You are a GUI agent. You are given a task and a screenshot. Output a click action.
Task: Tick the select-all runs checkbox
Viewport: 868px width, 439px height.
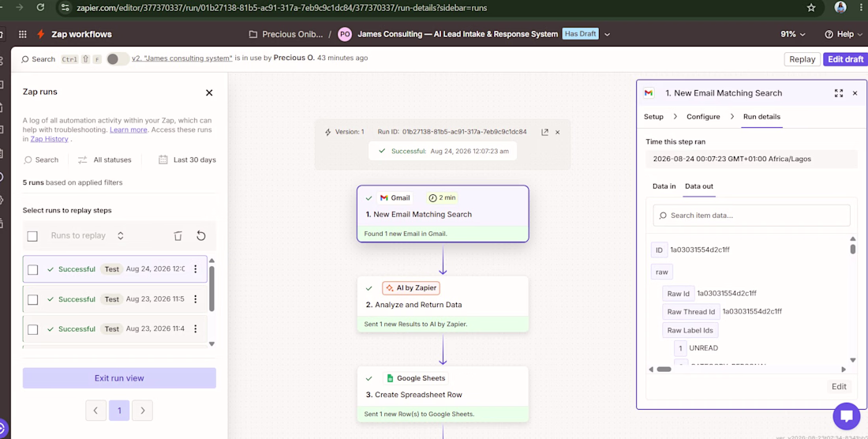(x=32, y=236)
